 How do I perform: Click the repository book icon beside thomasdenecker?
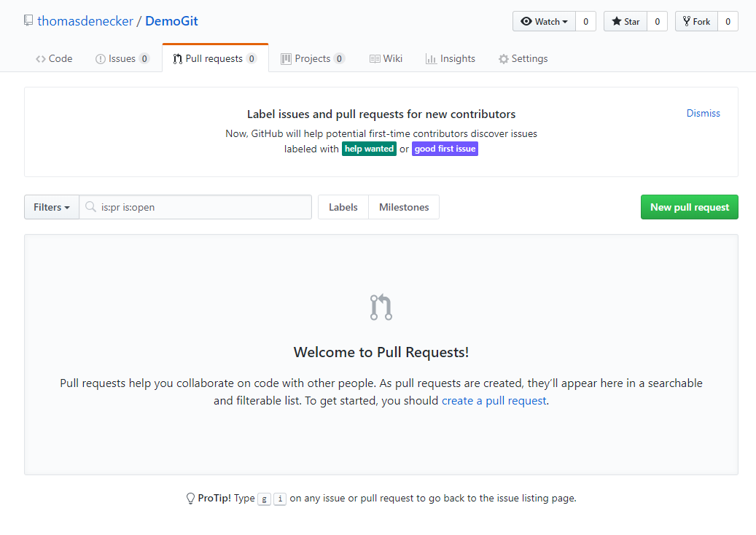(x=28, y=20)
